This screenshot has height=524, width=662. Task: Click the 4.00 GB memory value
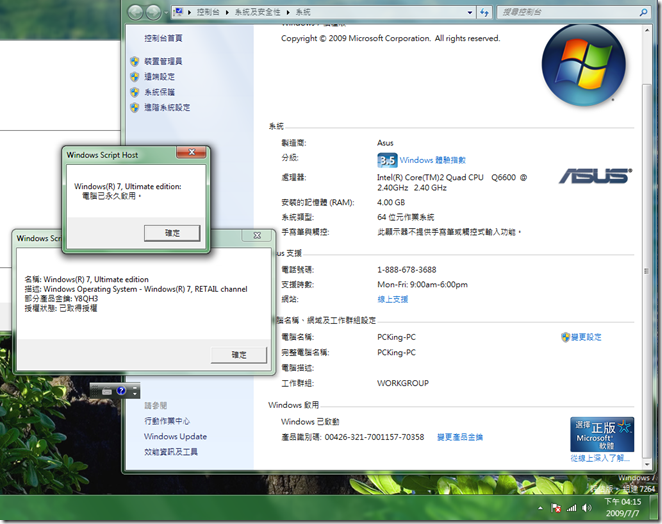tap(391, 203)
